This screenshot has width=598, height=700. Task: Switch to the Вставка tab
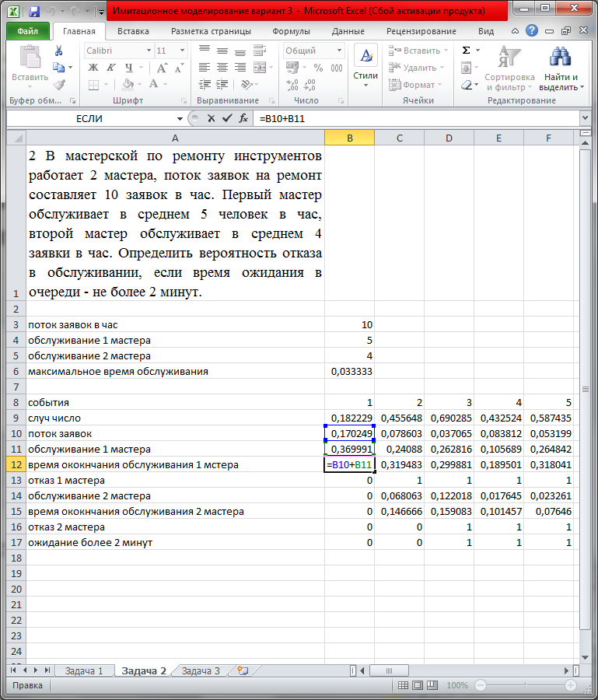click(x=133, y=31)
